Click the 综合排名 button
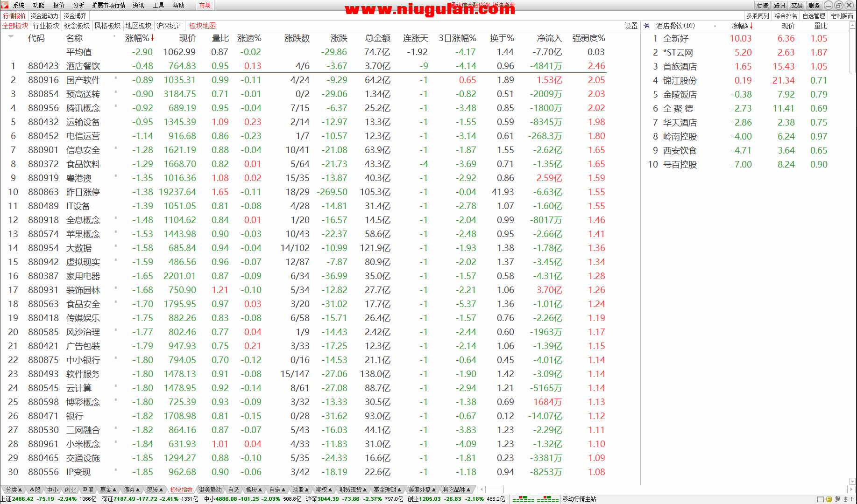The image size is (857, 504). point(786,16)
